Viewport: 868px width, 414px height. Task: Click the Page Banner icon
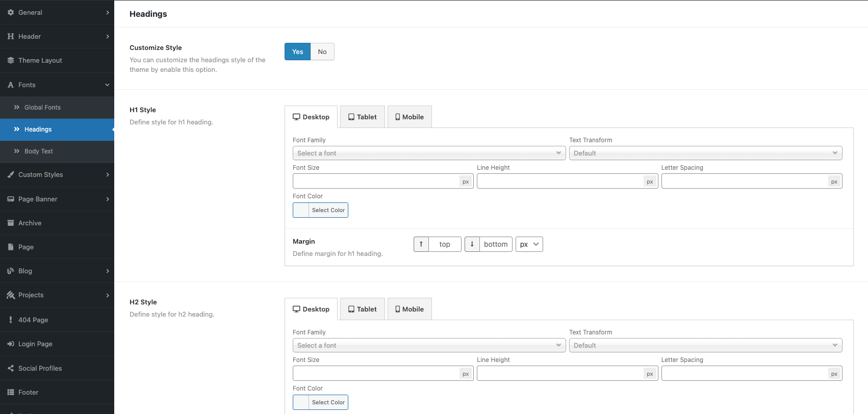tap(11, 199)
